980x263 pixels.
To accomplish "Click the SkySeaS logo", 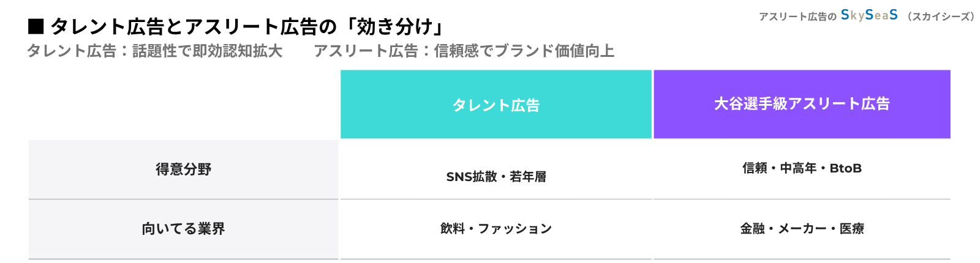I will click(x=869, y=15).
